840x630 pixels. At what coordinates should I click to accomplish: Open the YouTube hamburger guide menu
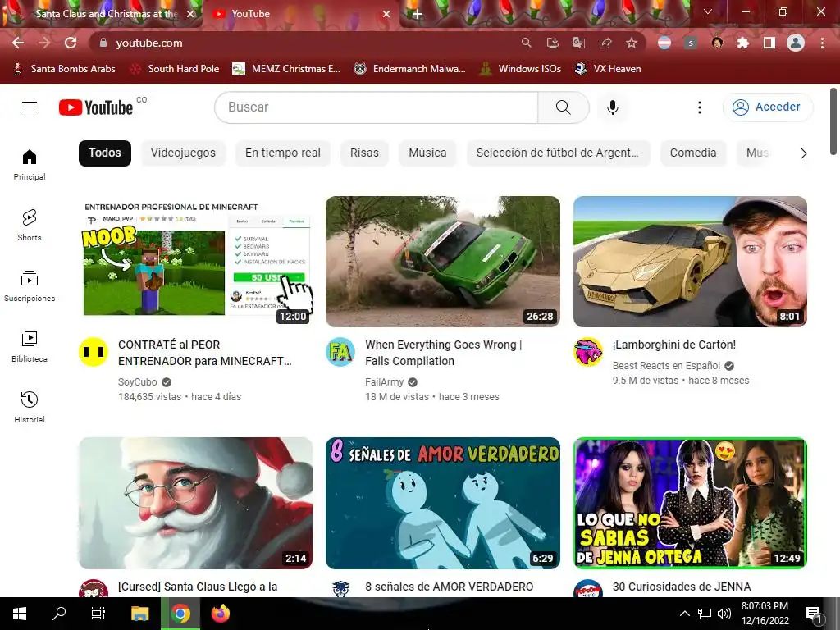(x=30, y=107)
